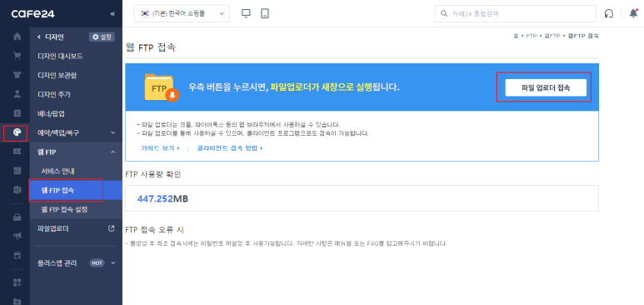Open the megaphone marketing icon
Image resolution: width=644 pixels, height=305 pixels.
[17, 237]
